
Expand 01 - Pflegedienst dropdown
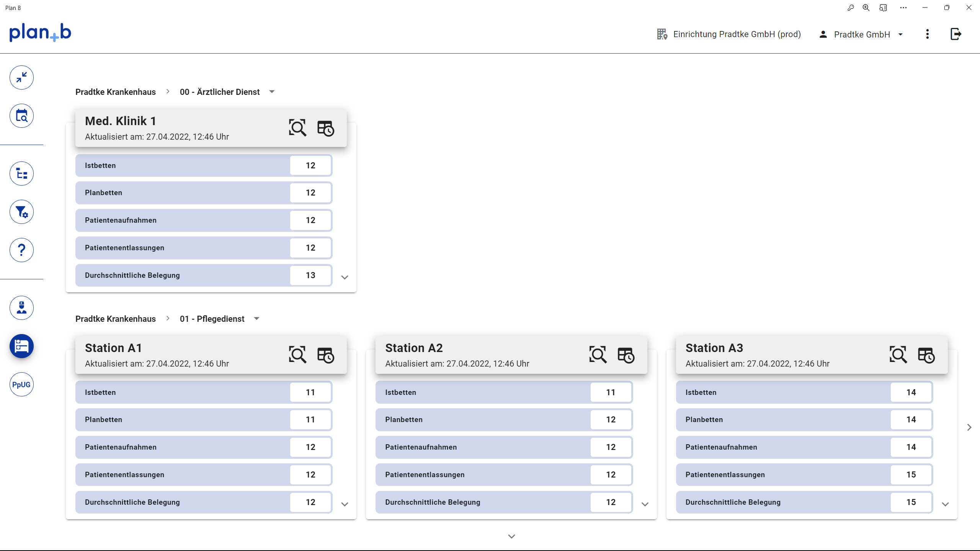pyautogui.click(x=256, y=319)
